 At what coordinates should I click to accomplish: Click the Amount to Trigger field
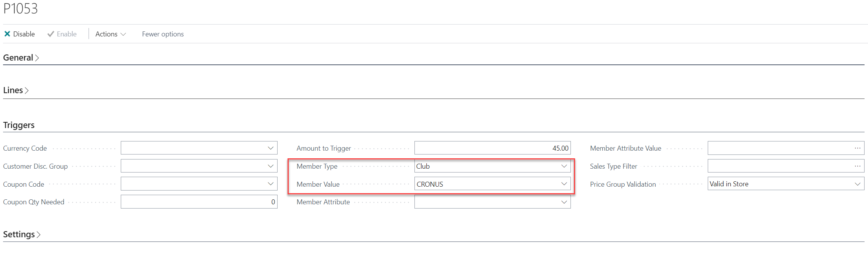(x=492, y=148)
